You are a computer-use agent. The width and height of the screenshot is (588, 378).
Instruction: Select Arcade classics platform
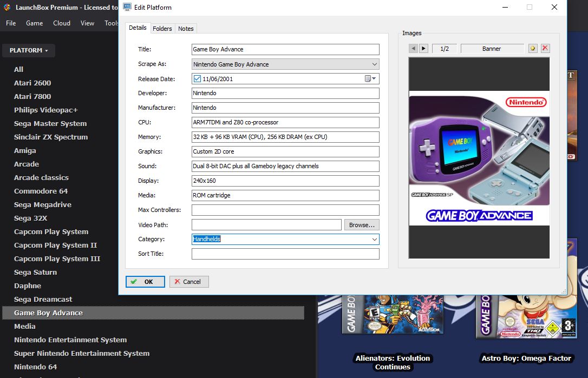click(x=41, y=177)
